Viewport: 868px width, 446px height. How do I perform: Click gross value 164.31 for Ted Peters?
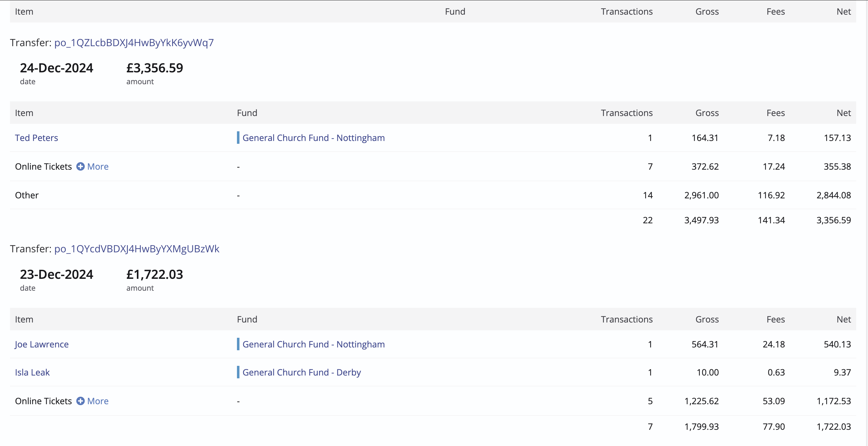coord(705,138)
